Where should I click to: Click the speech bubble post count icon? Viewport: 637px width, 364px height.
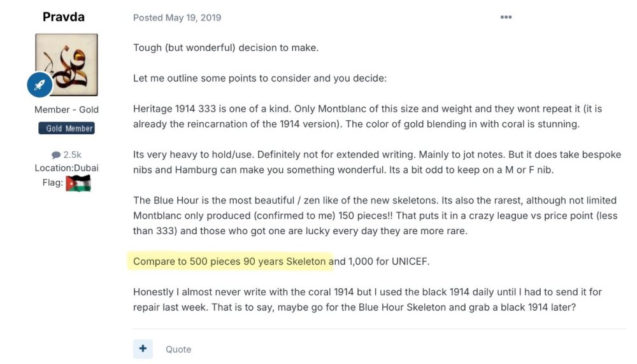tap(56, 155)
